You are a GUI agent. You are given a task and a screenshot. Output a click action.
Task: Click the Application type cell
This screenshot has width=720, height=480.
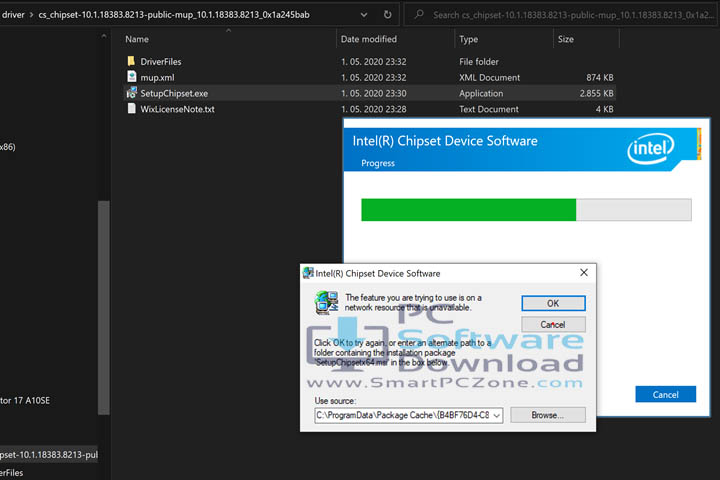(x=481, y=93)
